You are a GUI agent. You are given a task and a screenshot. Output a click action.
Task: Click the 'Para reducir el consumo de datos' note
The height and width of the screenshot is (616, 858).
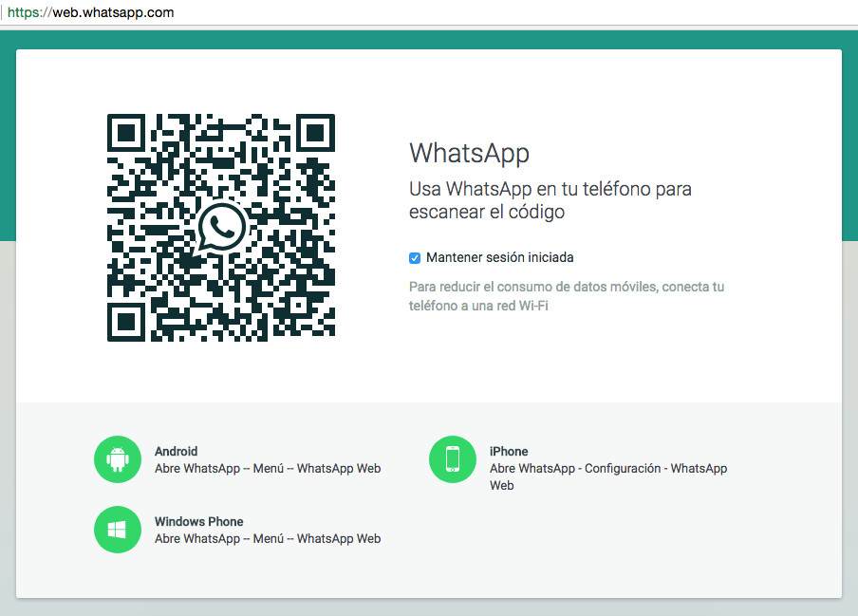[x=567, y=296]
